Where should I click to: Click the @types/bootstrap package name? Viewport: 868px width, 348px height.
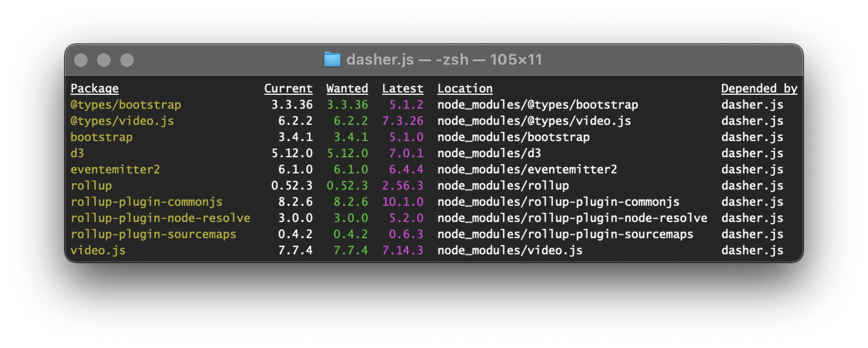click(x=126, y=105)
